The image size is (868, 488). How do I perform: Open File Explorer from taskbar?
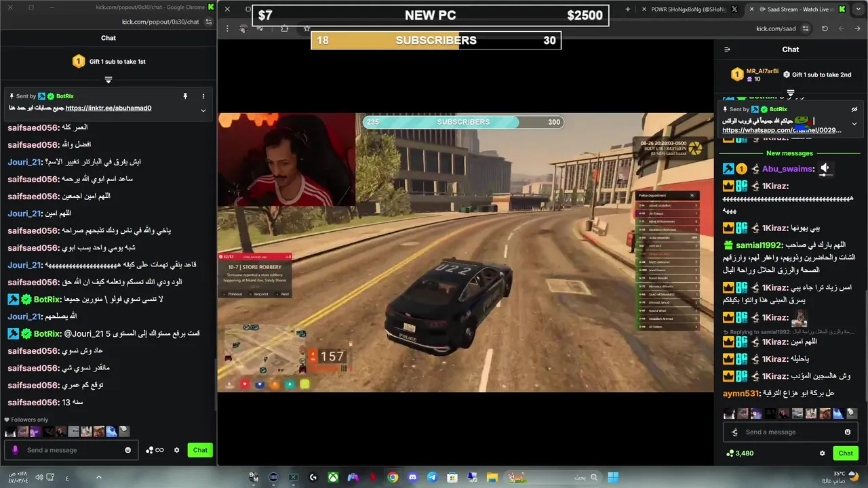[492, 477]
